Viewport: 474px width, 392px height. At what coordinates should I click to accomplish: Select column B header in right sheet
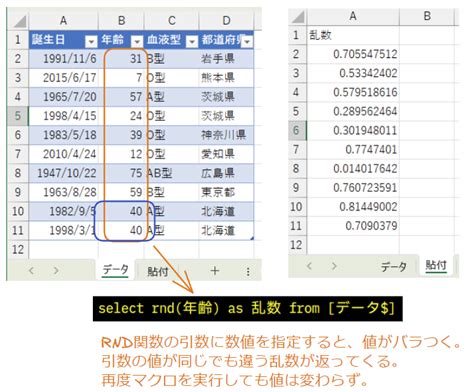point(427,16)
